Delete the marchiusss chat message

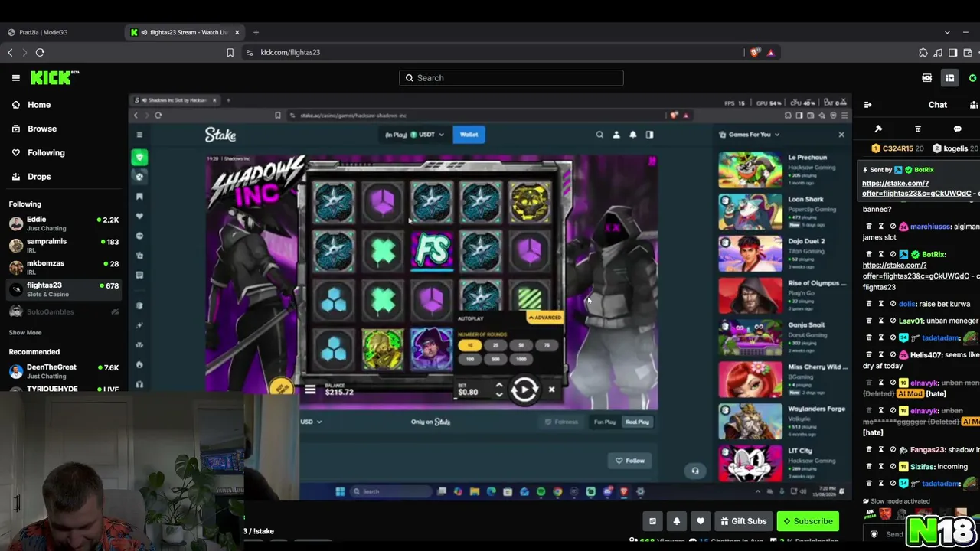(868, 227)
